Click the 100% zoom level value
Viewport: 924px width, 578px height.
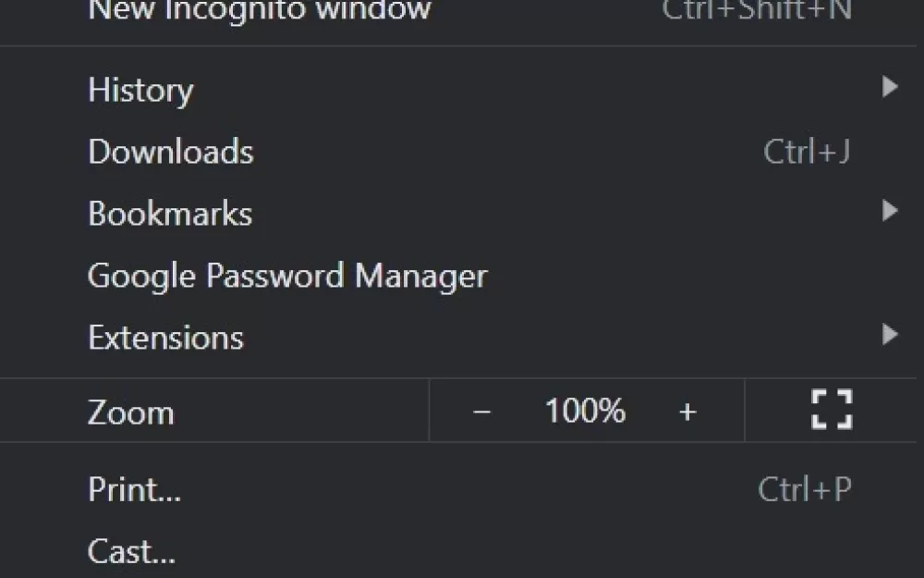click(585, 410)
